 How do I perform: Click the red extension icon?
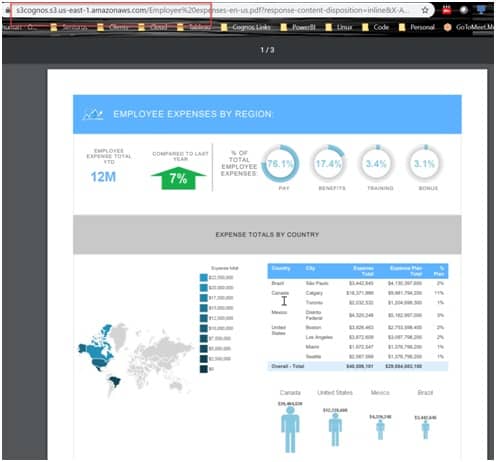(447, 10)
